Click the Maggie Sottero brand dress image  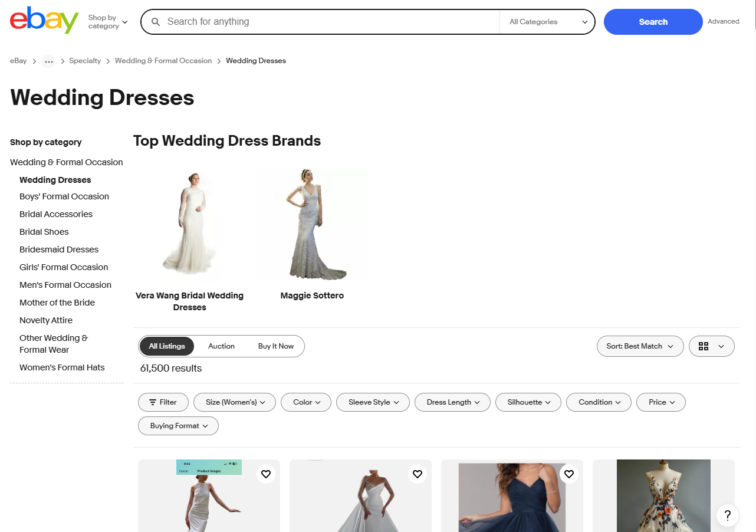click(x=312, y=225)
